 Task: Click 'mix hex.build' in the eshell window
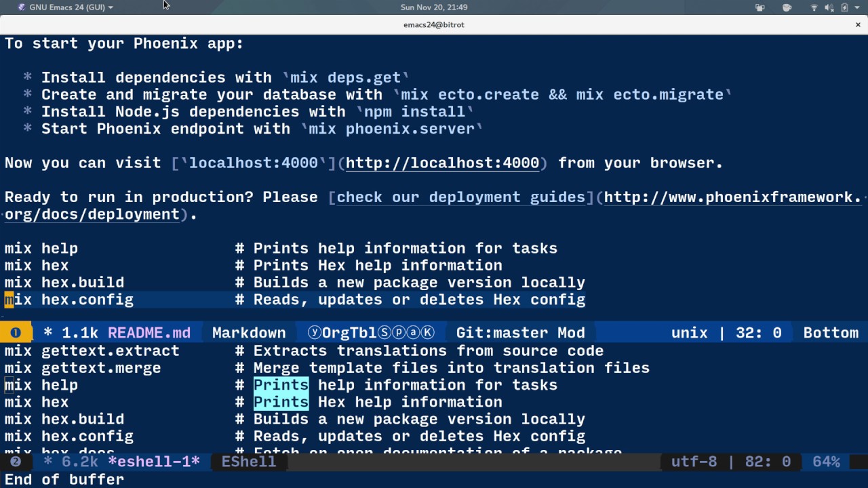coord(64,419)
